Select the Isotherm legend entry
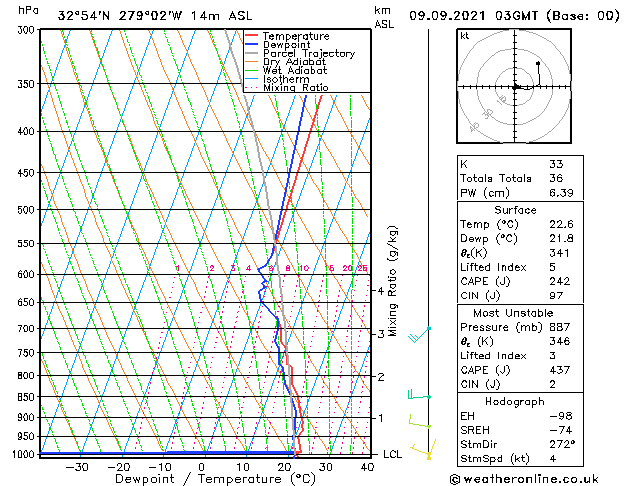This screenshot has width=629, height=486. (286, 79)
